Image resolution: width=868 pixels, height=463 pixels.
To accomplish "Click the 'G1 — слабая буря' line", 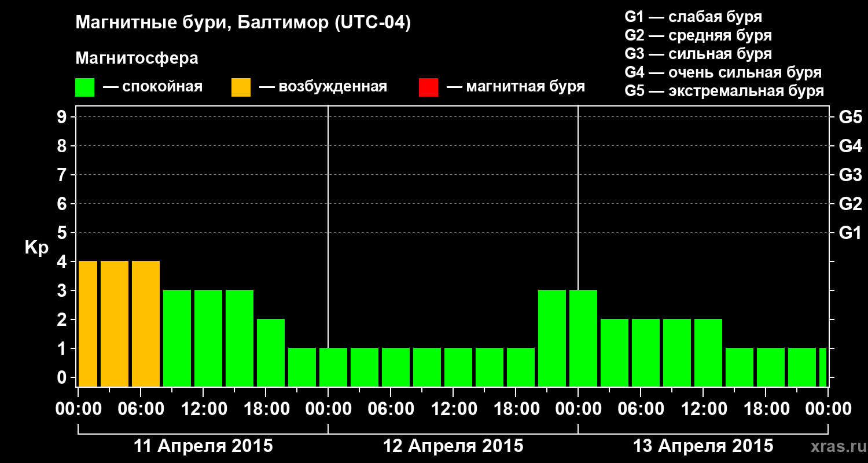I will 693,17.
